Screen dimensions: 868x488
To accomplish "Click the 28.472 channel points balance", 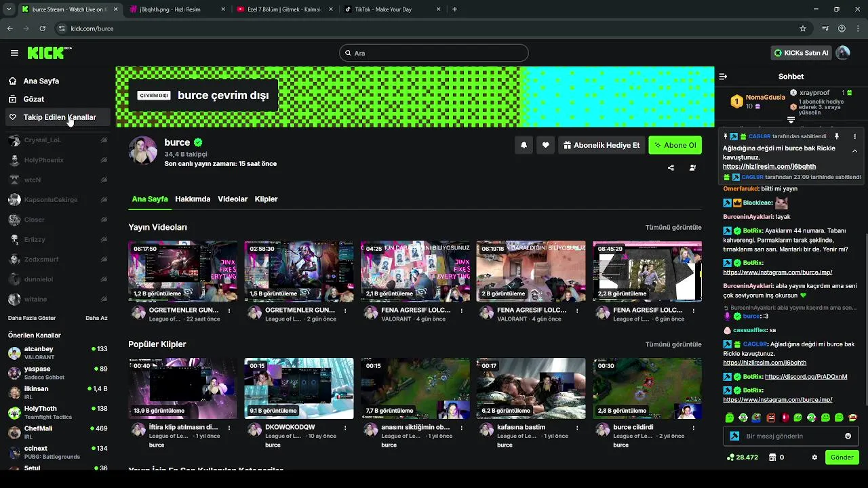I will tap(742, 457).
